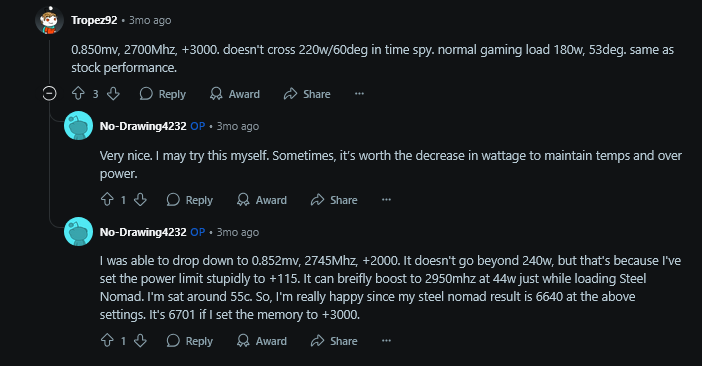702x366 pixels.
Task: Reply to the 'Very nice' comment
Action: (x=189, y=200)
